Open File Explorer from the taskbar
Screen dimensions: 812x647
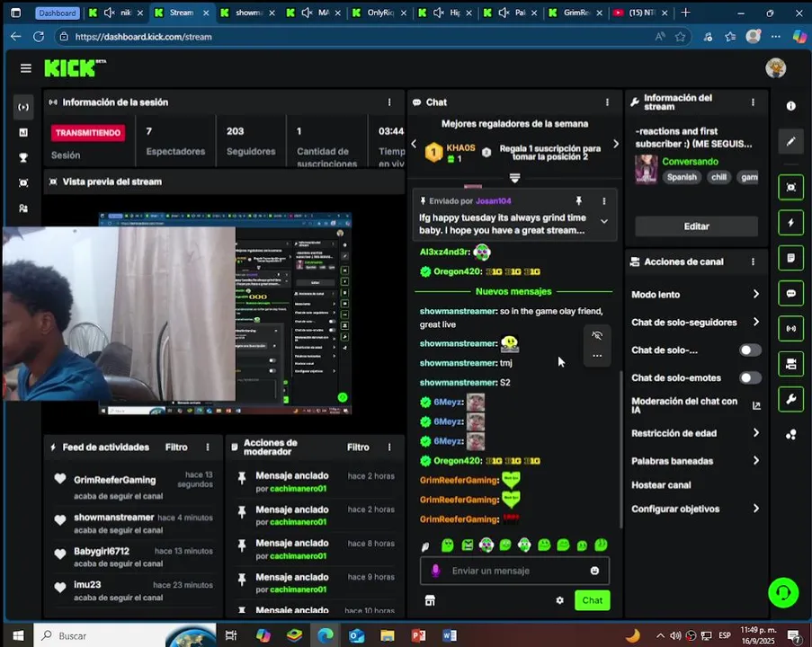(388, 635)
